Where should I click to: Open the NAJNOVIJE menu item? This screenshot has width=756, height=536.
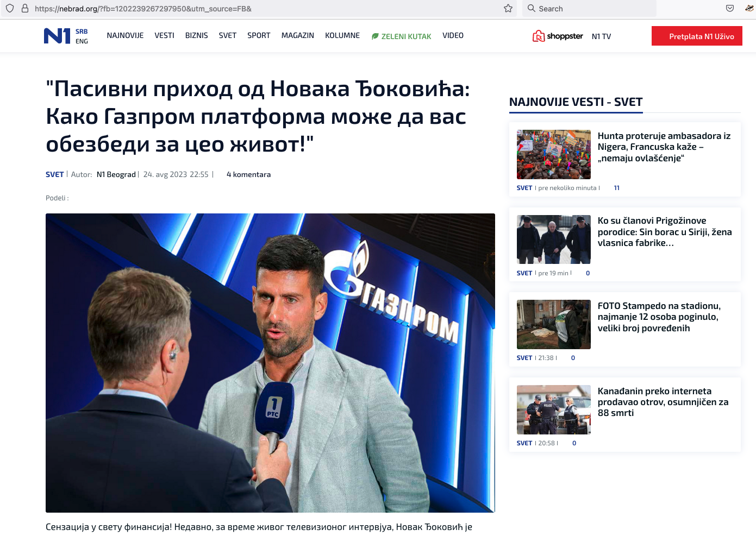[125, 35]
